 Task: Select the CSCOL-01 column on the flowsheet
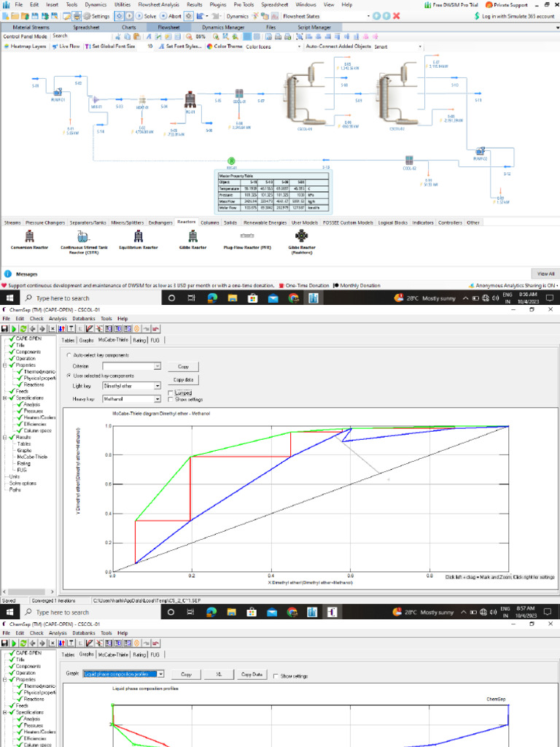tap(305, 96)
